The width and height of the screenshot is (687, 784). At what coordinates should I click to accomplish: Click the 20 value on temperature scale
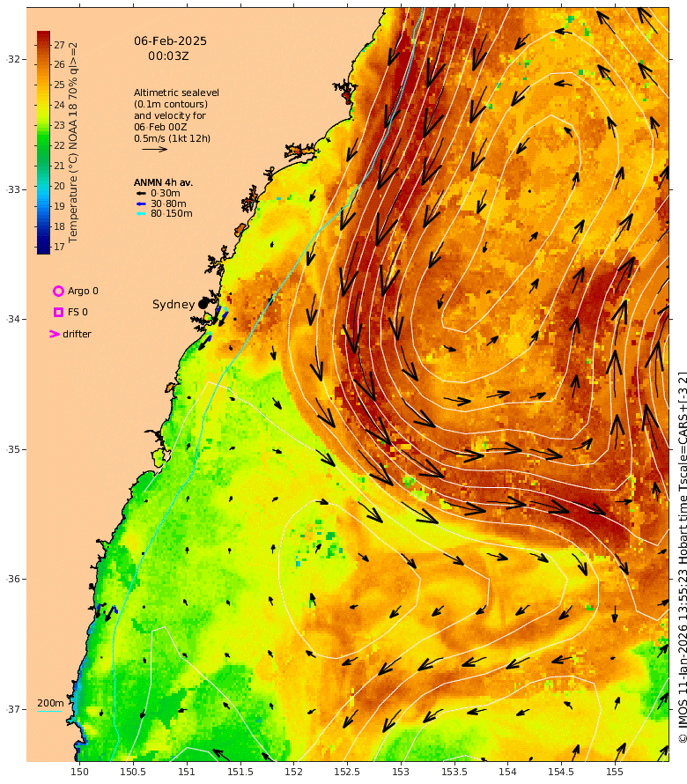60,186
